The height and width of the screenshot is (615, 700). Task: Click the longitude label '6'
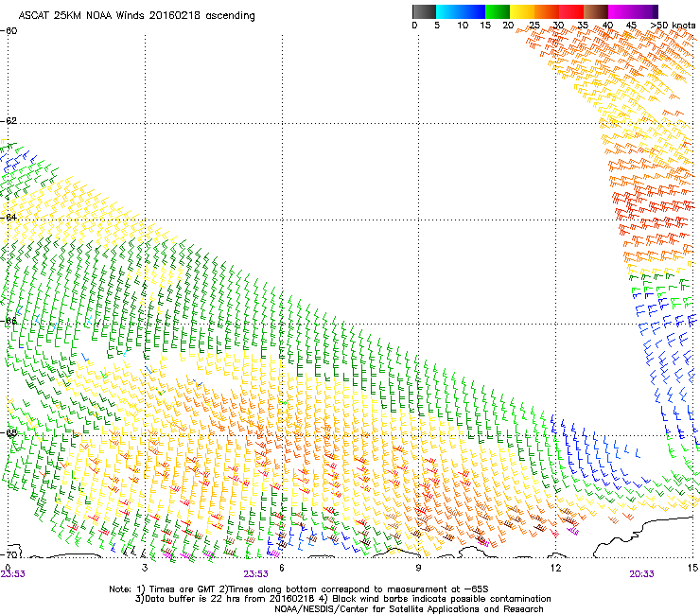(281, 568)
